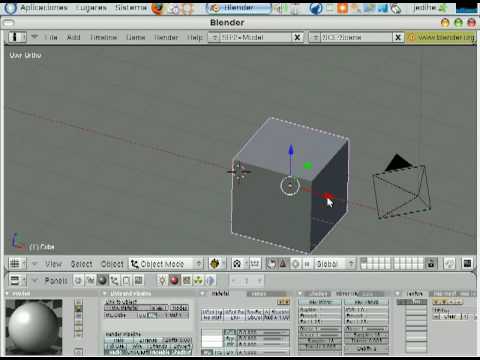Open the Timeline menu
The width and height of the screenshot is (480, 360).
point(103,37)
